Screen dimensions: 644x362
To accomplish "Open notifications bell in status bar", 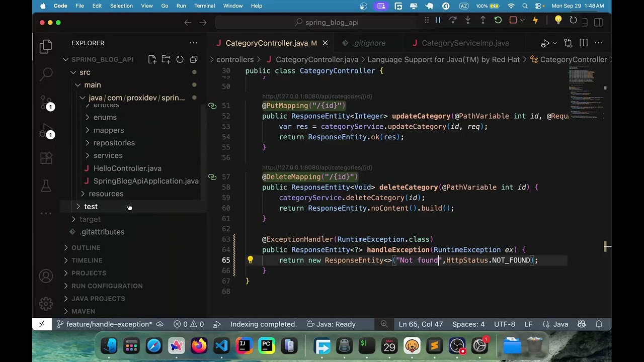I will tap(599, 324).
